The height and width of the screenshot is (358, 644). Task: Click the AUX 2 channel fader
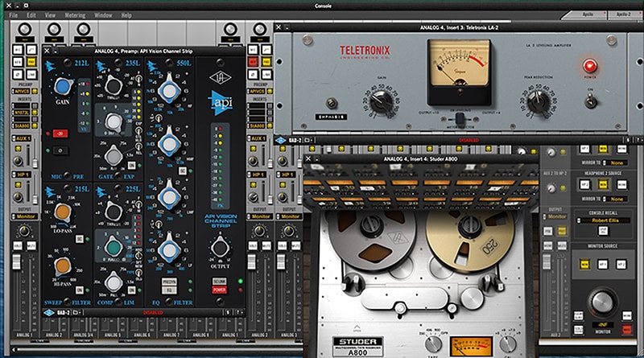(x=547, y=262)
